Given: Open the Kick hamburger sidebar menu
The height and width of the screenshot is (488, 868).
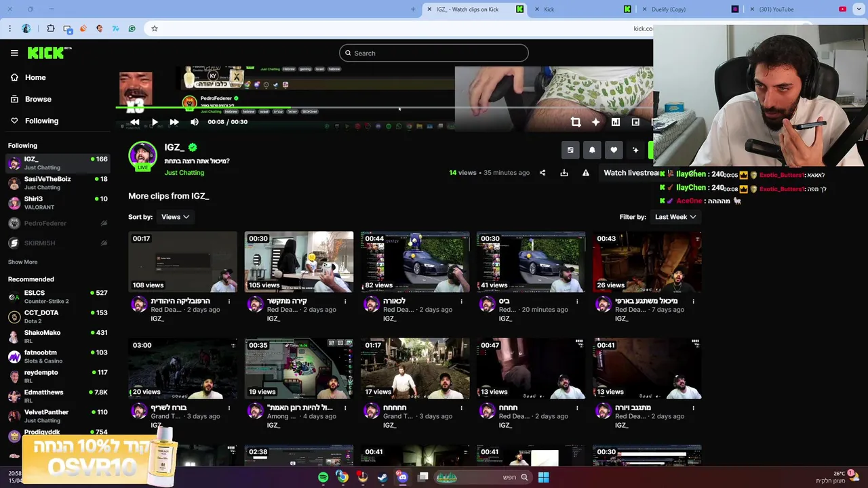Looking at the screenshot, I should click(x=14, y=53).
